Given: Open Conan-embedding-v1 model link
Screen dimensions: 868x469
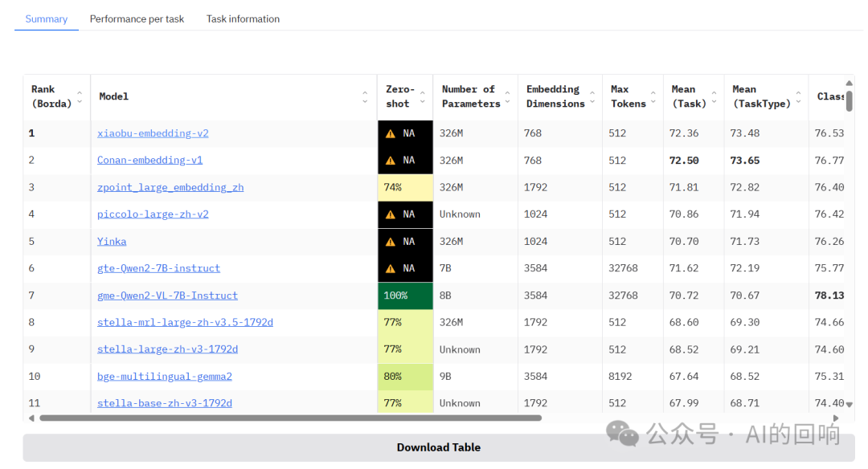Looking at the screenshot, I should 150,161.
